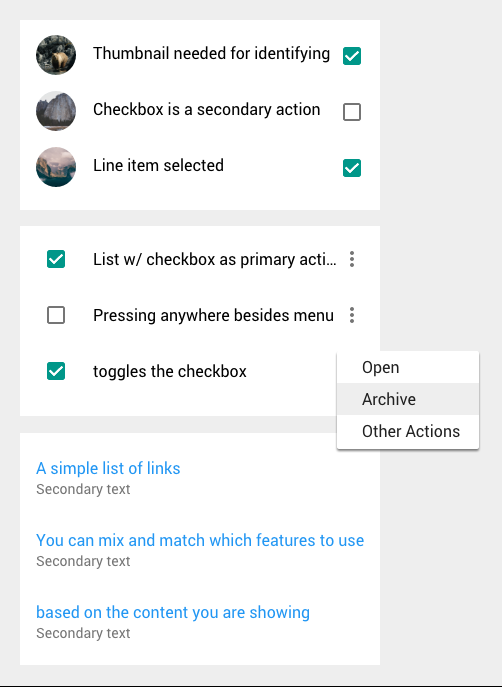Open the overflow menu for 'List w/ checkbox' row
The width and height of the screenshot is (502, 687).
(352, 259)
